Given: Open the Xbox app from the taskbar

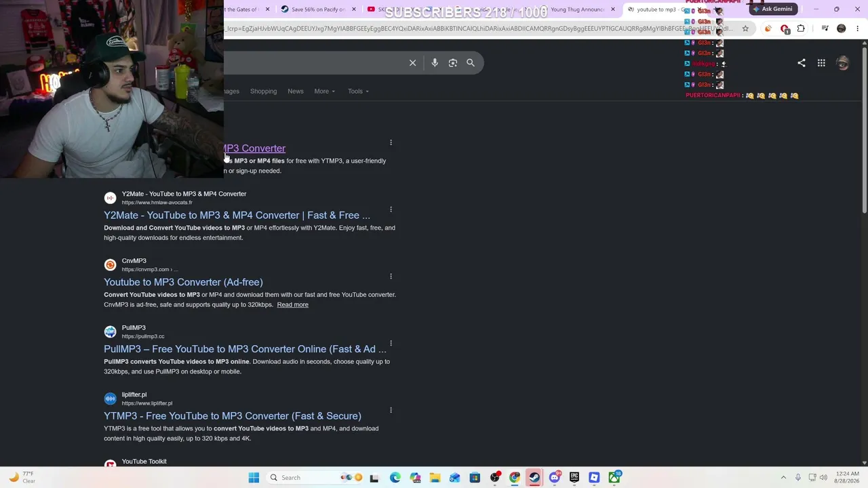Looking at the screenshot, I should [614, 478].
